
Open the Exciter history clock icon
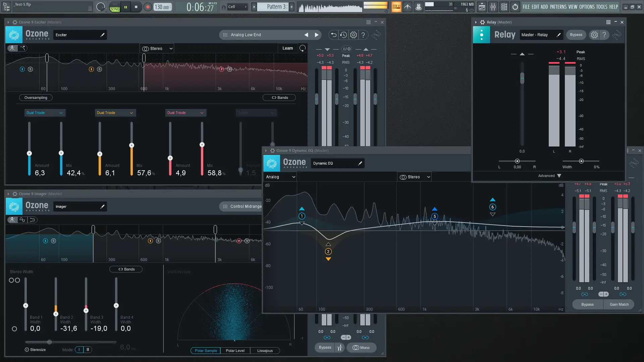343,35
